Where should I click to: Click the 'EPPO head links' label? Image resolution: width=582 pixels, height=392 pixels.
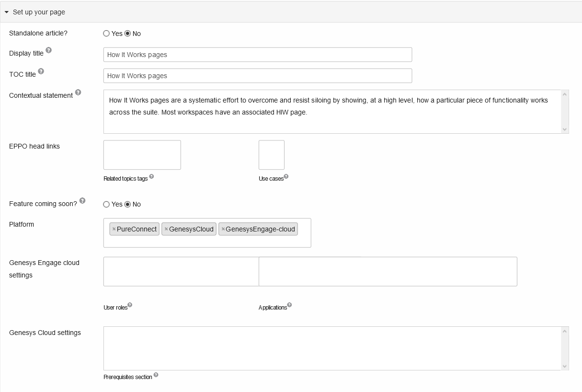tap(34, 146)
